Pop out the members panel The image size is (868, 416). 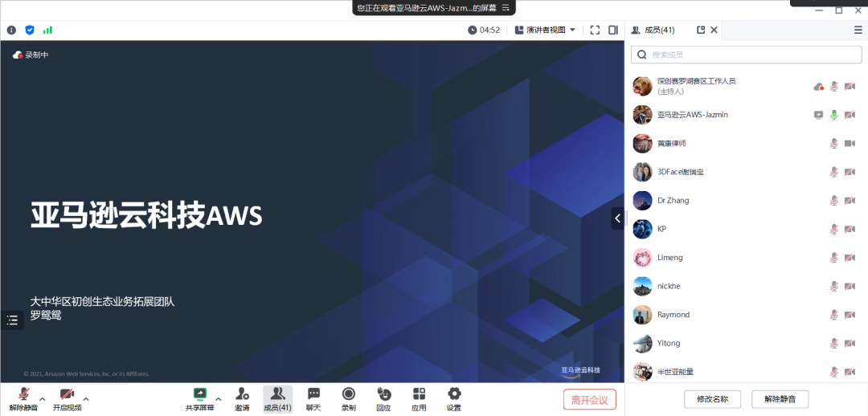(x=701, y=30)
